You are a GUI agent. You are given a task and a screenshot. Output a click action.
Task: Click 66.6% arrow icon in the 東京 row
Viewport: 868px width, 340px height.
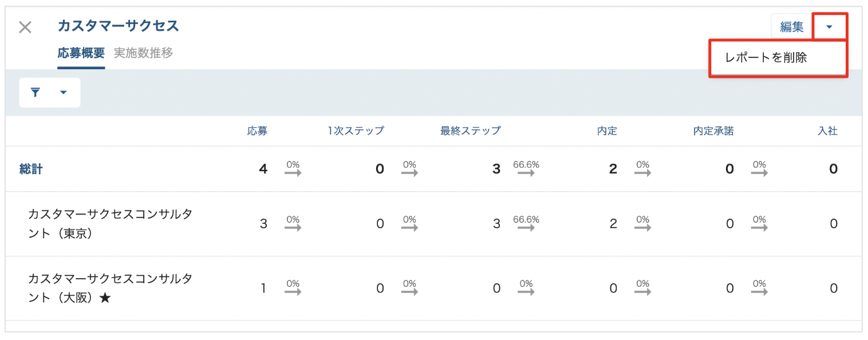(526, 224)
